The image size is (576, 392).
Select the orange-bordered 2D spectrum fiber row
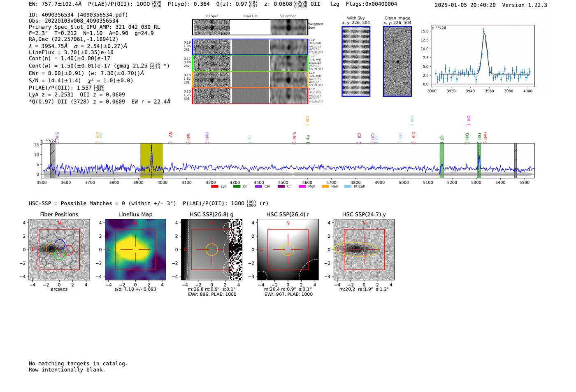tap(250, 79)
